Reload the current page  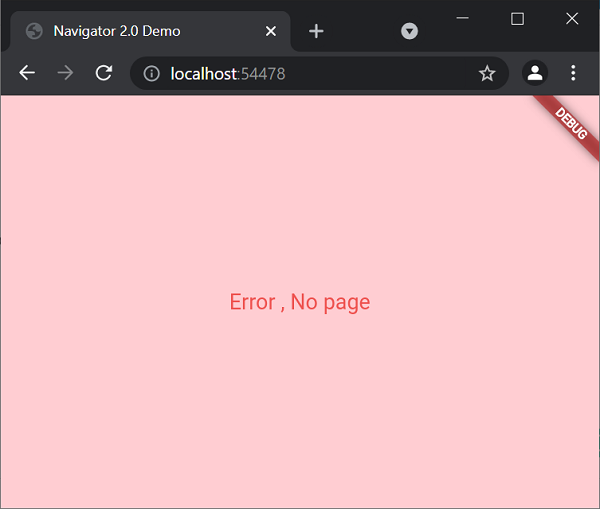click(104, 73)
